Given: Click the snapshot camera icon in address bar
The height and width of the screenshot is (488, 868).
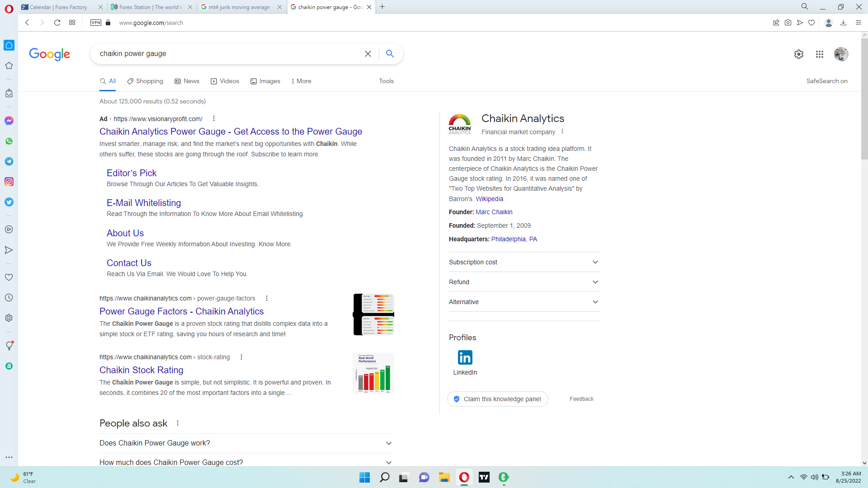Looking at the screenshot, I should 788,23.
